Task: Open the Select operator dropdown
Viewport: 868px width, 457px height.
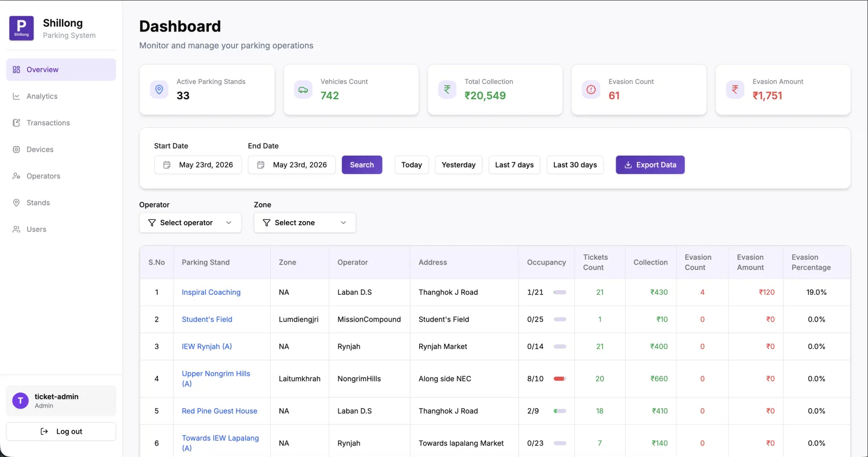Action: pos(190,223)
